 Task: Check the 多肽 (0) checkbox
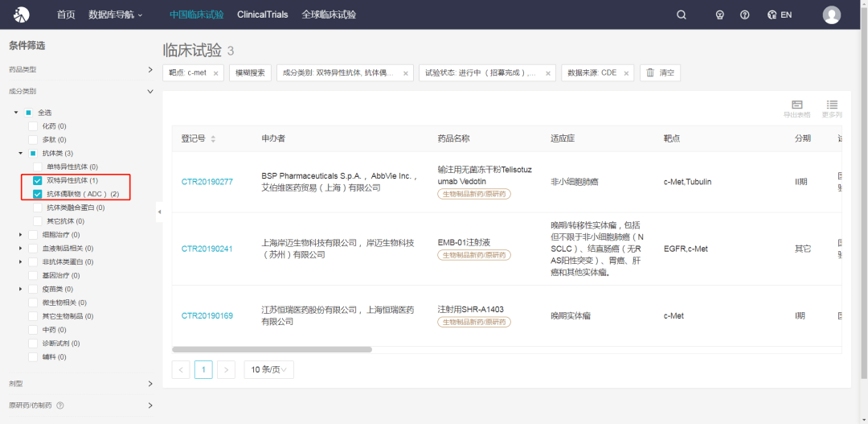(x=33, y=140)
